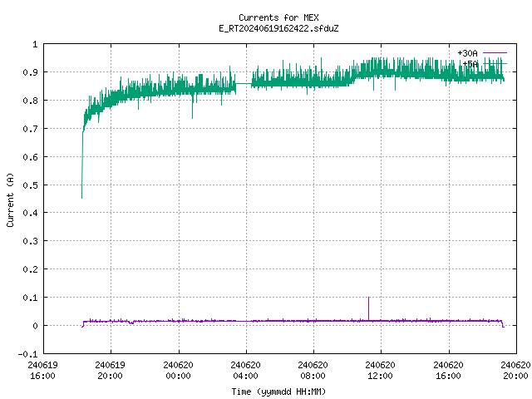Screen dimensions: 532x399
Task: Click the '+30A' legend label
Action: pos(467,53)
